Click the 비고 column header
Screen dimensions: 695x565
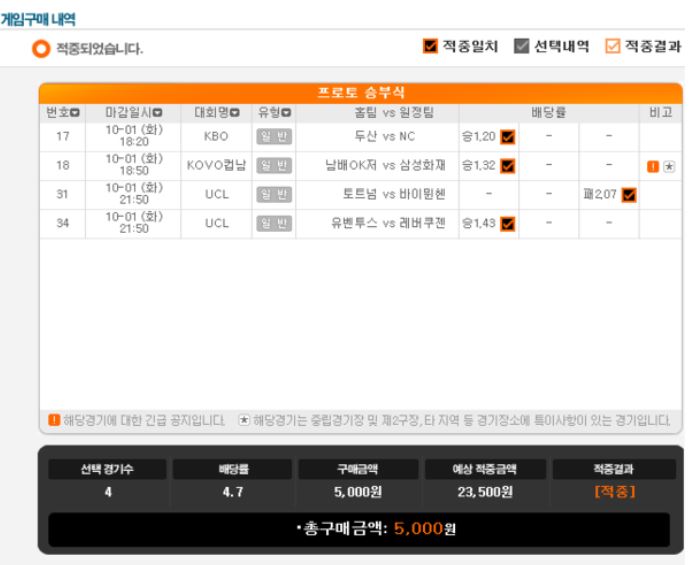pyautogui.click(x=660, y=113)
